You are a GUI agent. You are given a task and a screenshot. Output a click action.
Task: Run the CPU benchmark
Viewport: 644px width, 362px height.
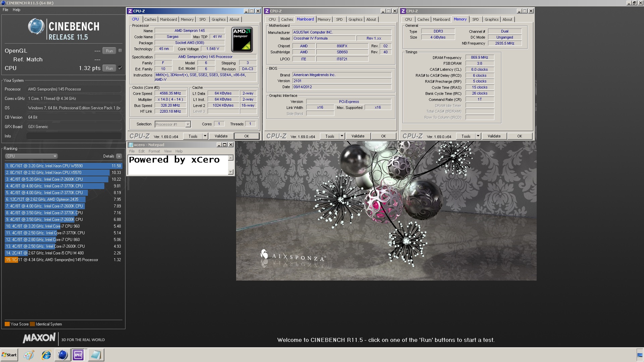coord(109,68)
